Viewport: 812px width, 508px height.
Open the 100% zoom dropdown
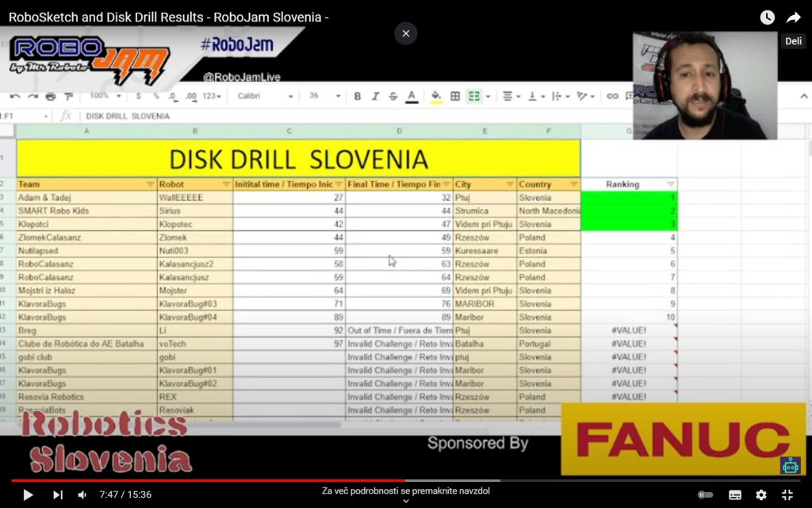pos(105,96)
